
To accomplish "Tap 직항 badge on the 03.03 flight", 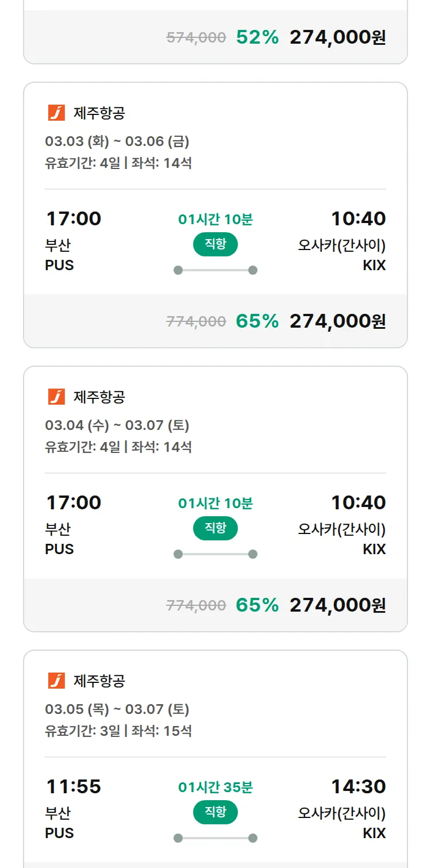I will click(215, 244).
